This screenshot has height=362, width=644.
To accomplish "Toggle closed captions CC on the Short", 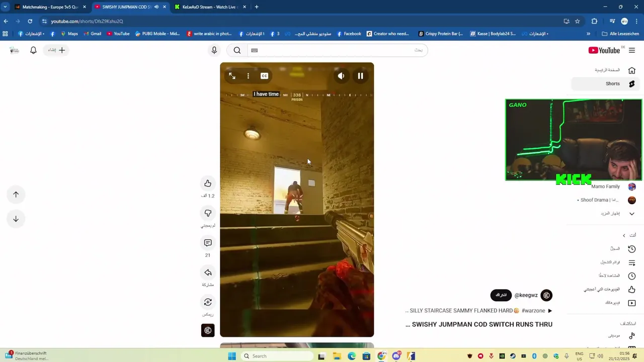I will 264,76.
